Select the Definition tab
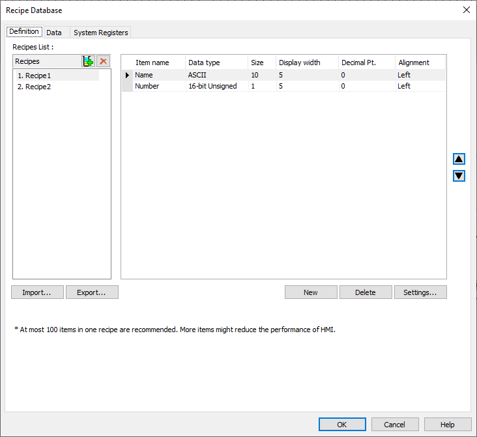This screenshot has height=437, width=477. [x=24, y=32]
